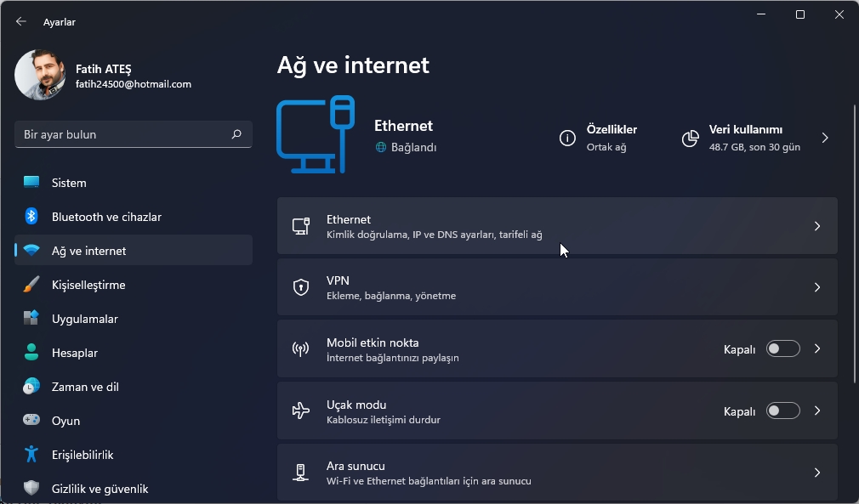The height and width of the screenshot is (504, 859).
Task: Click the VPN shield icon
Action: tap(301, 286)
